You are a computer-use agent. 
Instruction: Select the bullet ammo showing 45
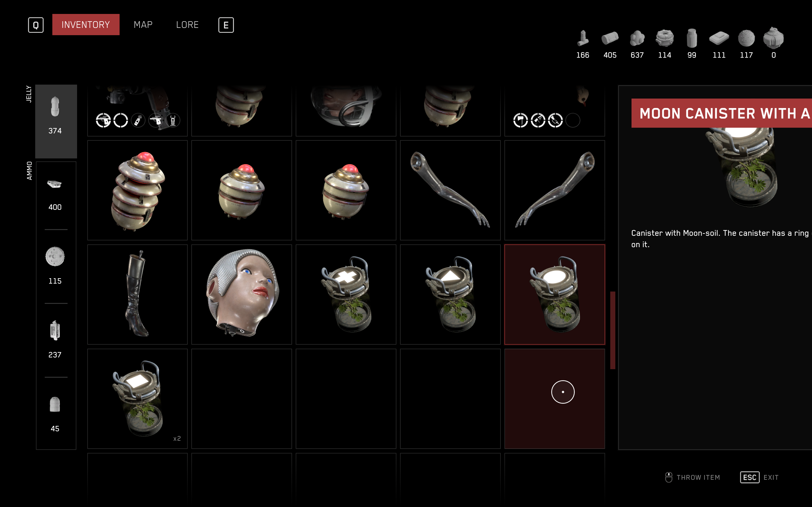55,404
